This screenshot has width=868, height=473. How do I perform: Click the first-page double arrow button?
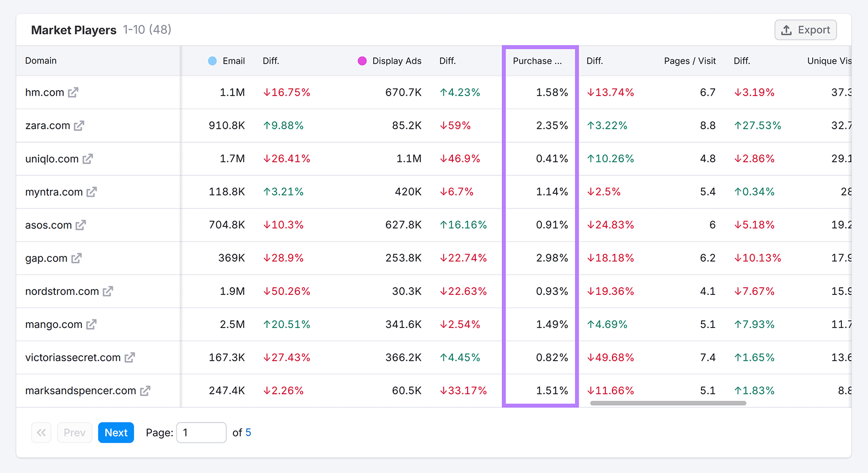tap(41, 433)
